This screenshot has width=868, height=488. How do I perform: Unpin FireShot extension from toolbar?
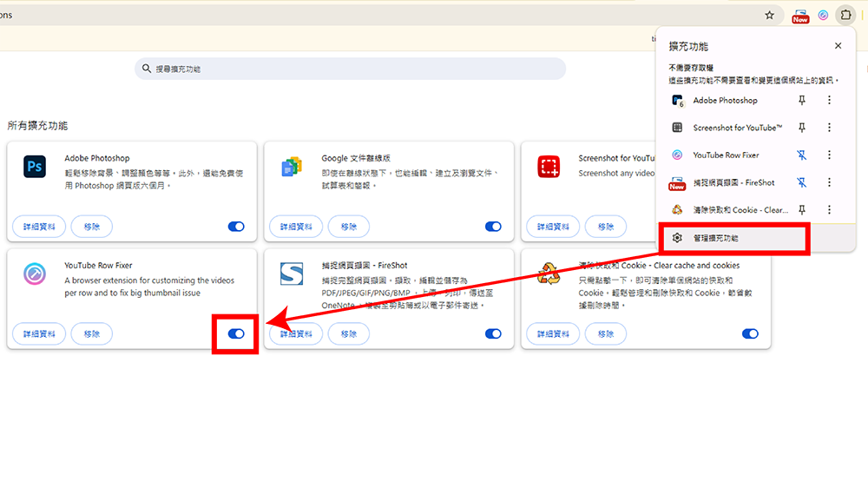[x=802, y=182]
